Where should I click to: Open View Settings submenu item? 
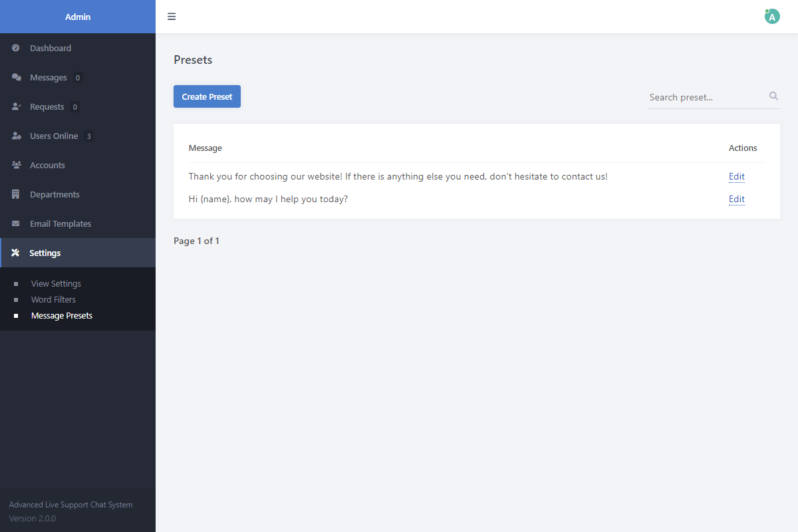click(56, 283)
